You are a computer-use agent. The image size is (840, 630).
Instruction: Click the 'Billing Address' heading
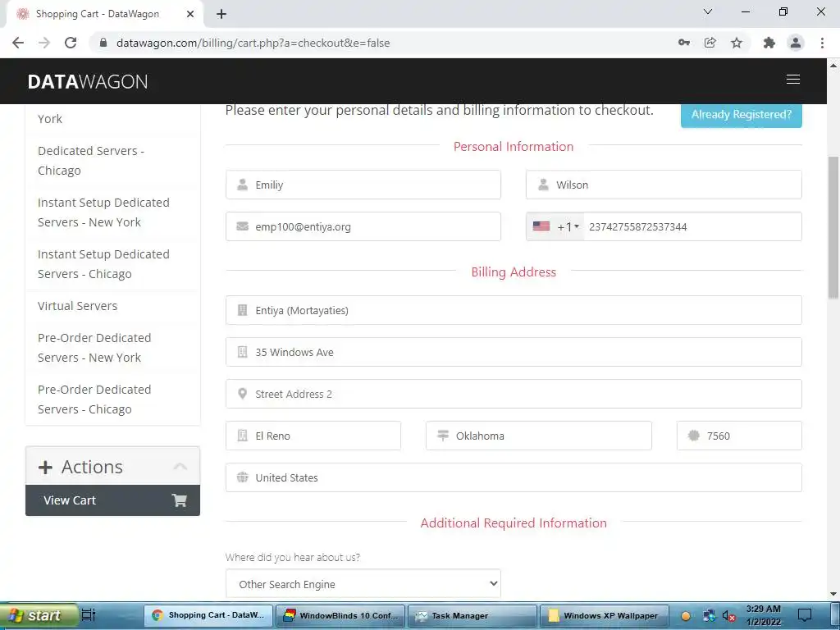coord(514,272)
